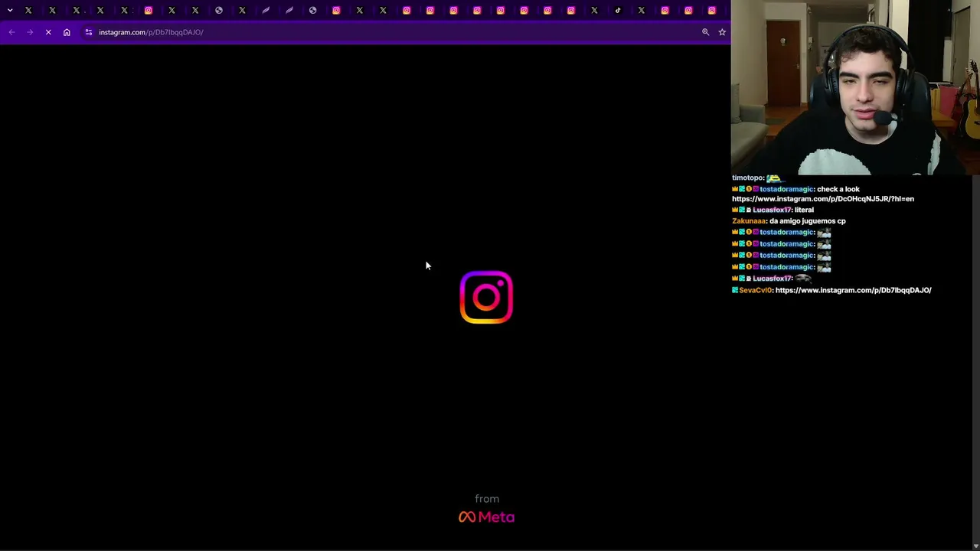980x551 pixels.
Task: Switch to the leftmost X tab
Action: pyautogui.click(x=28, y=10)
